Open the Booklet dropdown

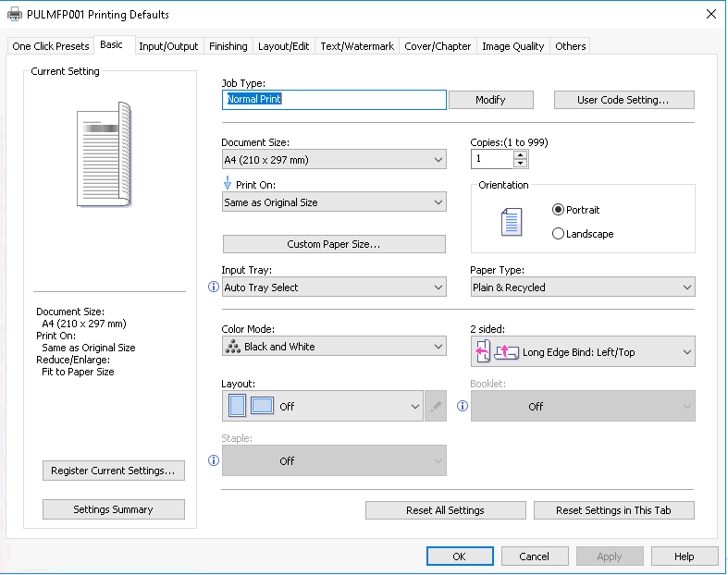coord(583,406)
